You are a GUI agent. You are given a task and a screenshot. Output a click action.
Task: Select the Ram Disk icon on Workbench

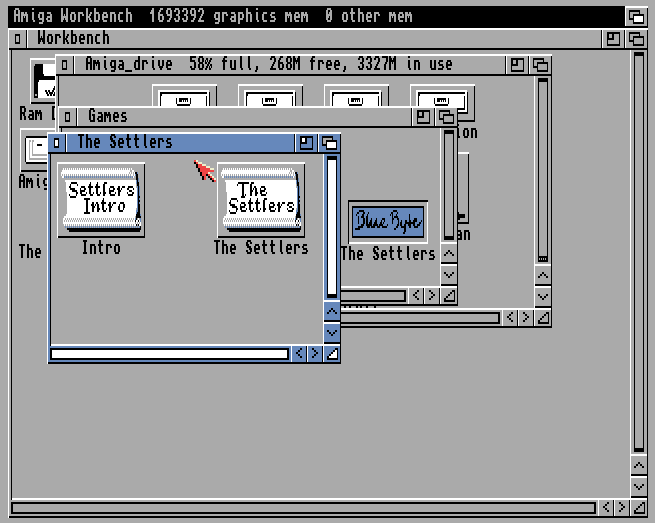pyautogui.click(x=43, y=81)
